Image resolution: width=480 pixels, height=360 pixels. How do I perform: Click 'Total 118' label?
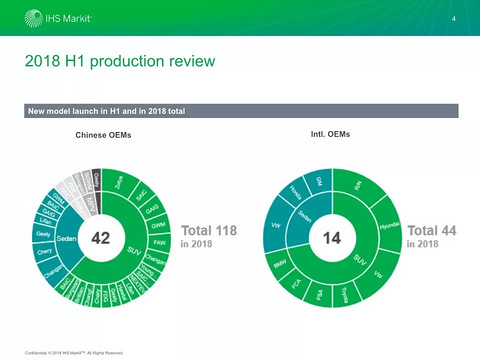(209, 231)
